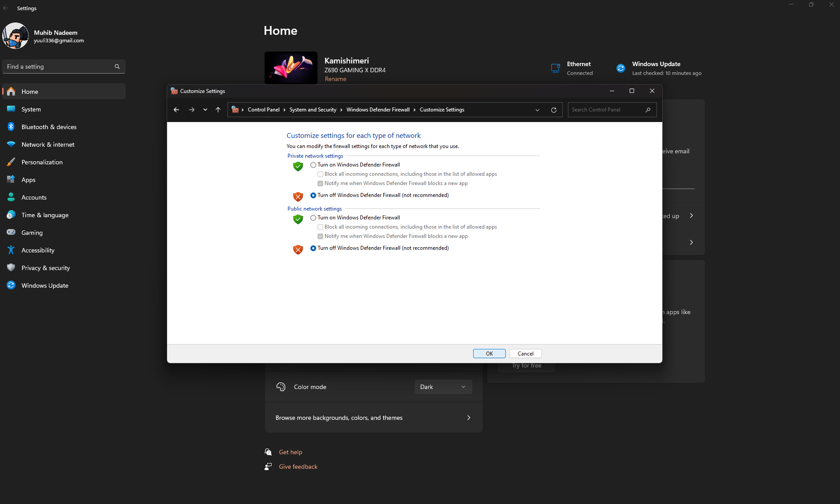
Task: Click the Windows Update sync icon on Home
Action: tap(621, 68)
